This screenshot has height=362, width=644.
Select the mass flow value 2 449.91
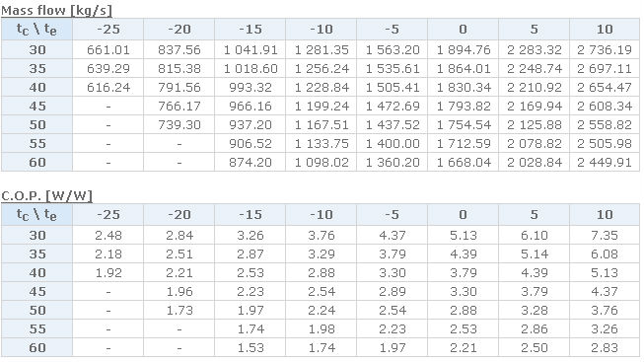tap(605, 163)
